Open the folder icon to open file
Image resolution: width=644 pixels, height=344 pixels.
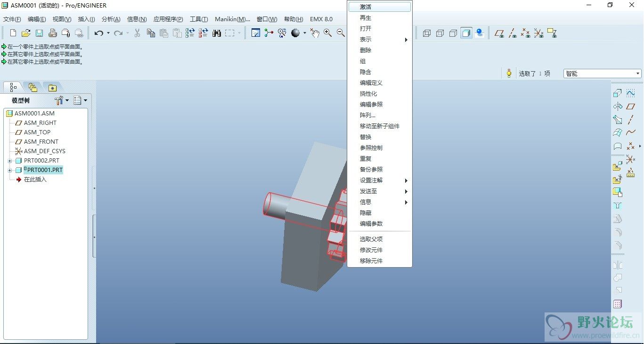pos(26,33)
